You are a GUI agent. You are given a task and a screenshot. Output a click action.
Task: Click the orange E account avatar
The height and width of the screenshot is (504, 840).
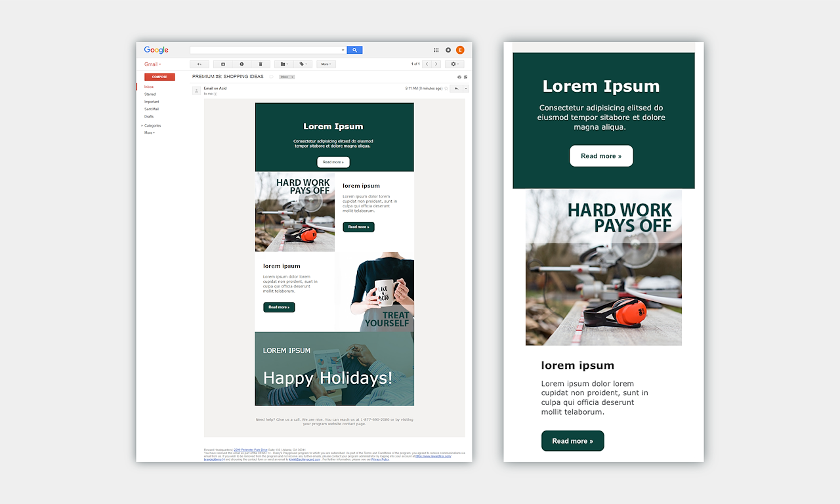460,50
